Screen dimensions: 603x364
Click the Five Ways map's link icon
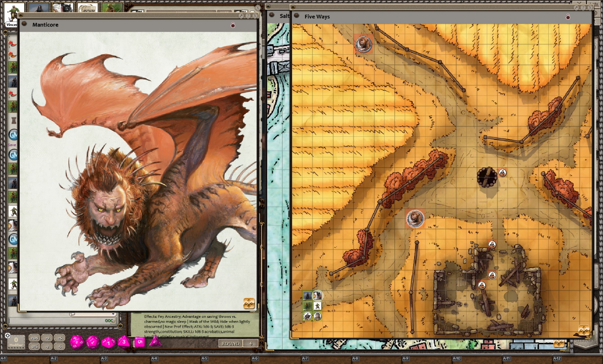click(295, 16)
